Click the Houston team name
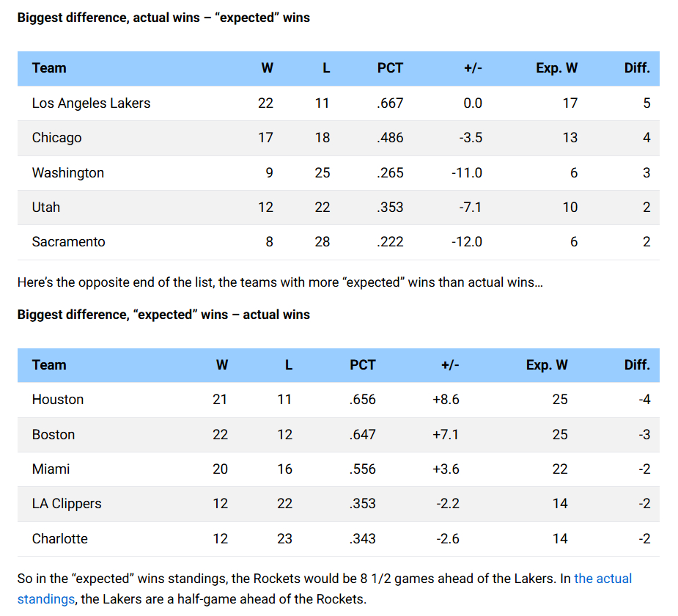 (58, 400)
